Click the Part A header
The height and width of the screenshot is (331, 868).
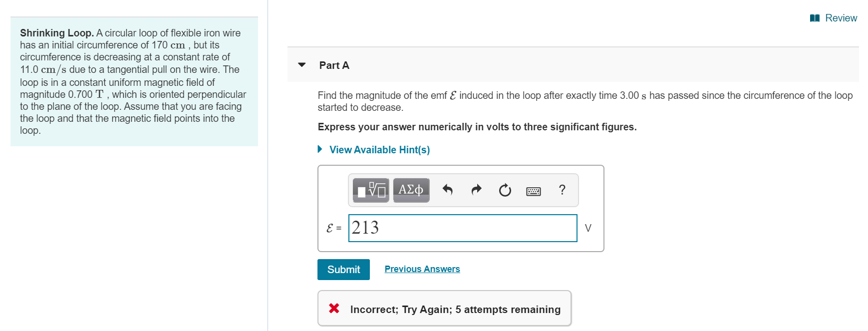[x=334, y=65]
